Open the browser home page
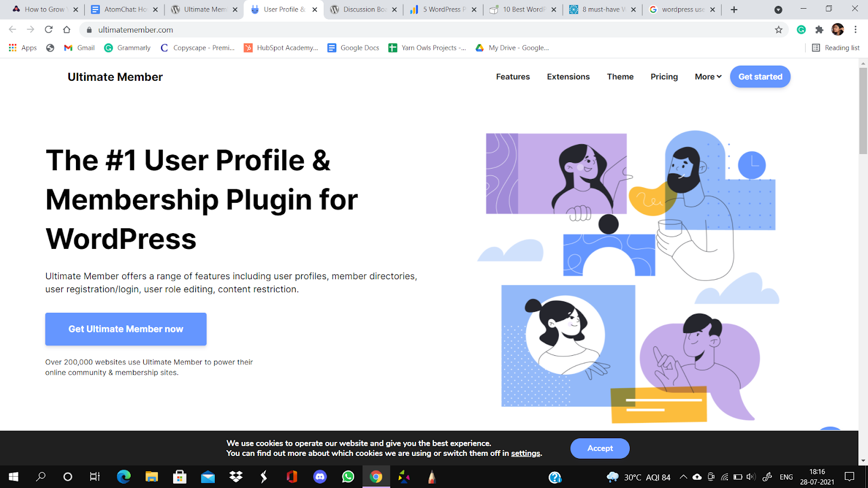This screenshot has height=488, width=868. click(67, 30)
